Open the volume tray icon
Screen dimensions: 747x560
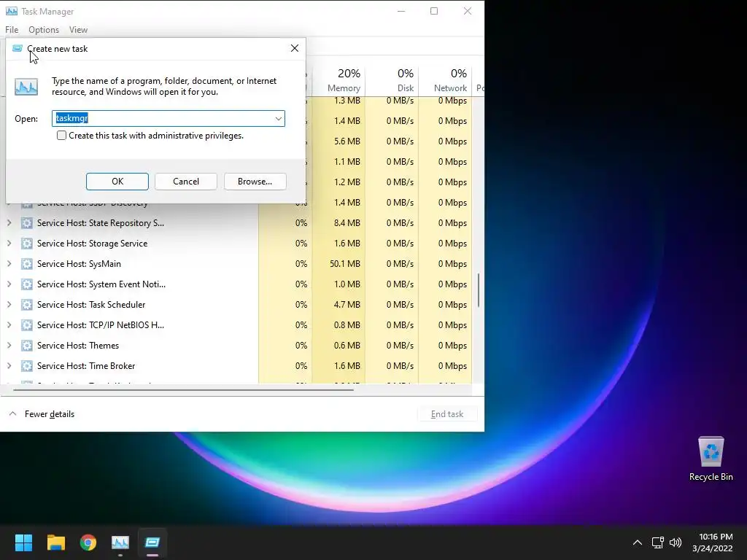click(x=676, y=542)
